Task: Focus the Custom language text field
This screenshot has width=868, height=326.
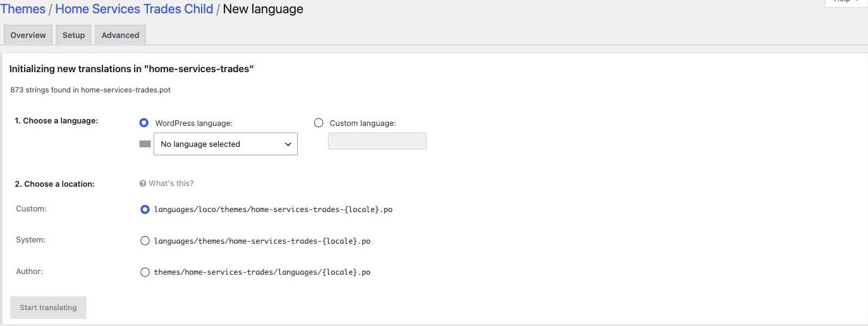Action: click(377, 141)
